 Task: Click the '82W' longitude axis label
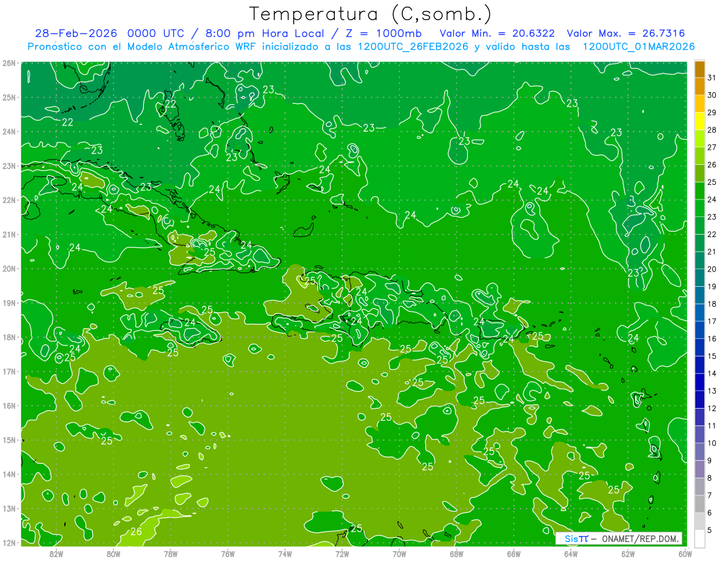coord(56,554)
